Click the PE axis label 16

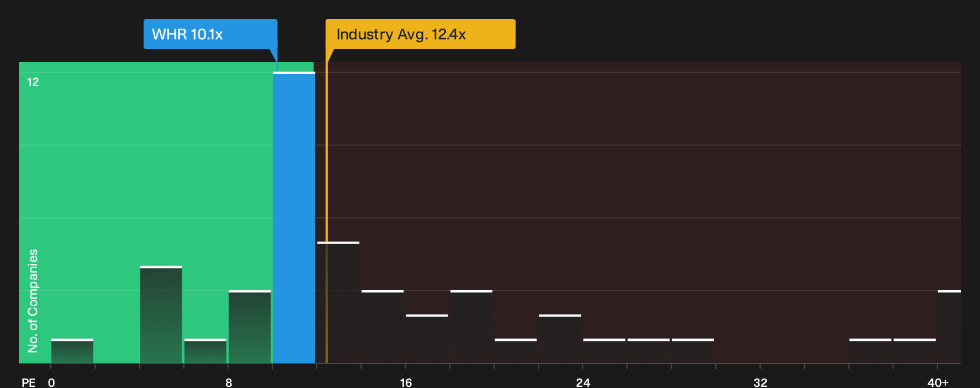(x=406, y=382)
